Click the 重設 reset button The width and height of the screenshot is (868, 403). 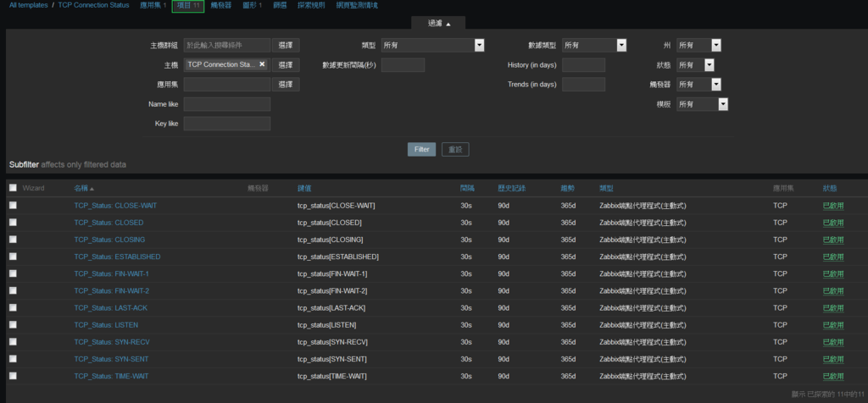point(455,149)
